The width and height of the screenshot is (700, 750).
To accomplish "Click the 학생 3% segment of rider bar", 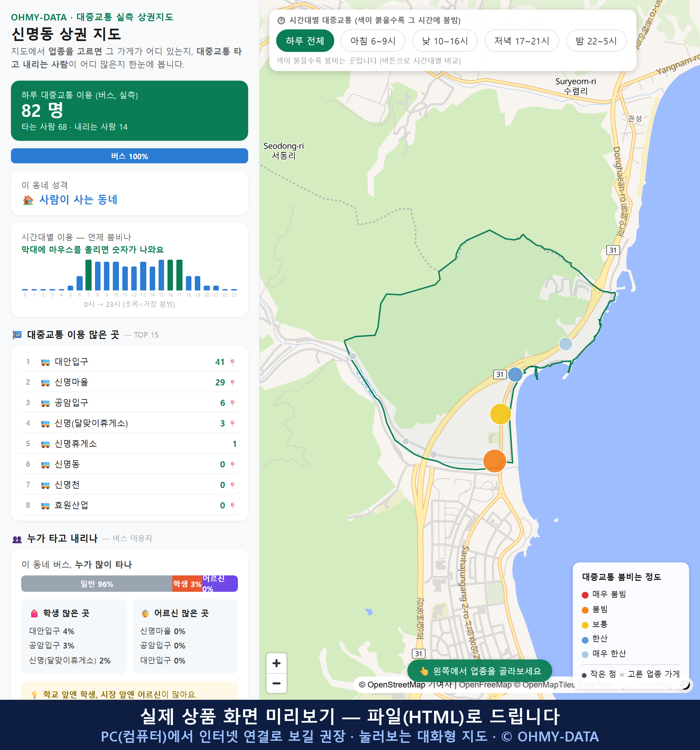I will 187,584.
